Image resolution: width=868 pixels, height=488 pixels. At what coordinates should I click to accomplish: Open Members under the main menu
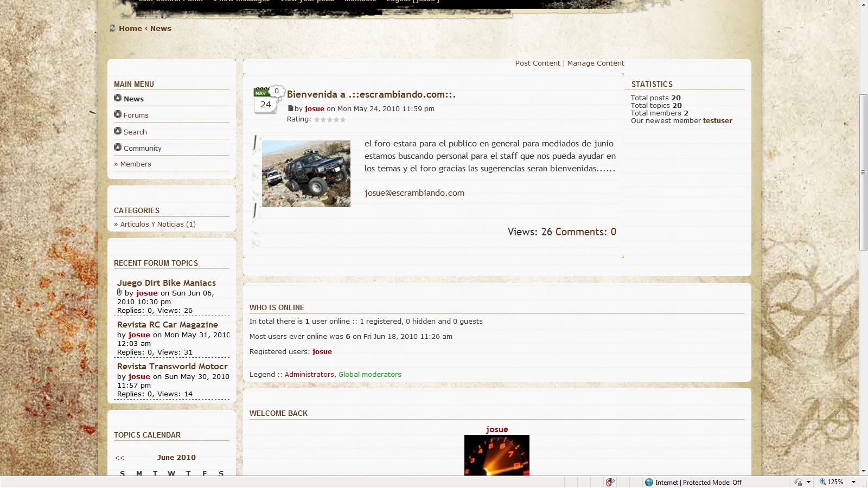[x=136, y=164]
